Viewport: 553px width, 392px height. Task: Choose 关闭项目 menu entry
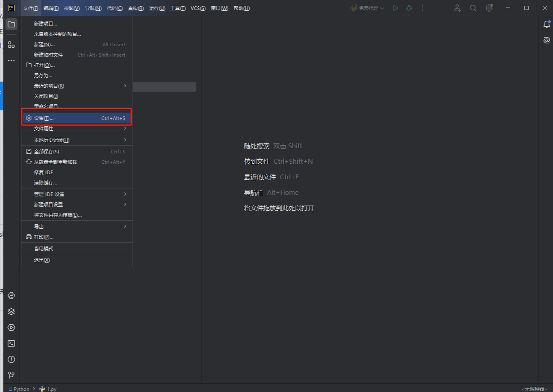(x=77, y=96)
